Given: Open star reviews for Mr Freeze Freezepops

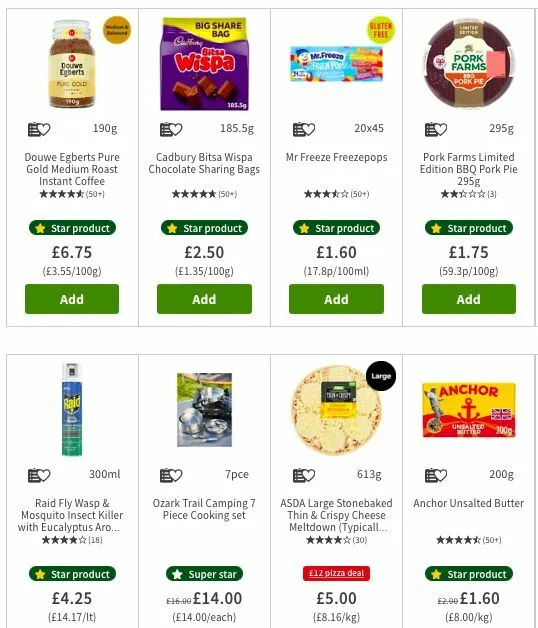Looking at the screenshot, I should pos(336,194).
